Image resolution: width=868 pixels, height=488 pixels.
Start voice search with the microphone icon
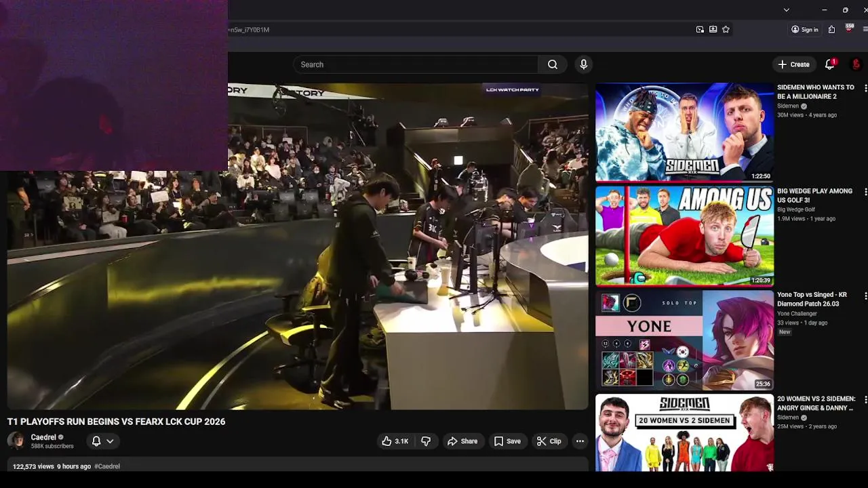click(583, 64)
